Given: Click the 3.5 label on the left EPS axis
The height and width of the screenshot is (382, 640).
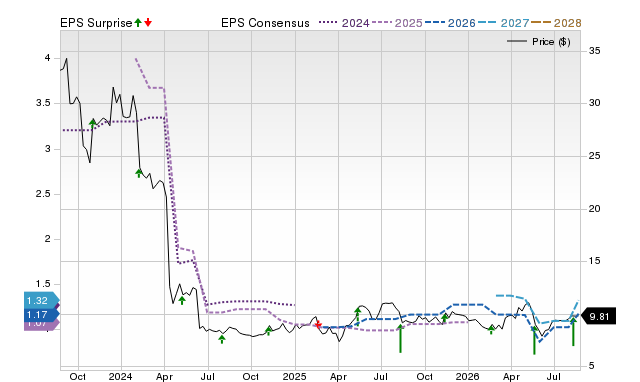Looking at the screenshot, I should pyautogui.click(x=43, y=103).
